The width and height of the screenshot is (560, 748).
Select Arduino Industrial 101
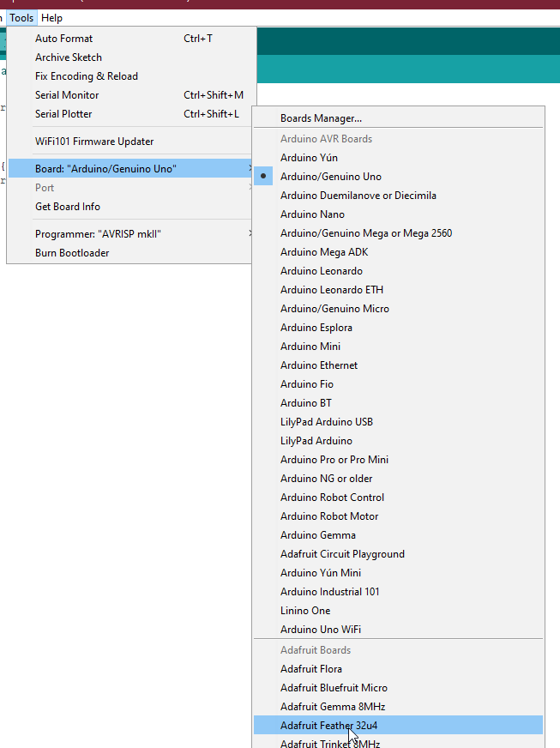[x=398, y=592]
